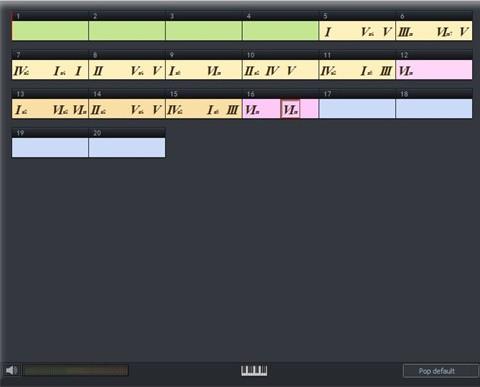Select the III chord in measure 11

(x=386, y=71)
